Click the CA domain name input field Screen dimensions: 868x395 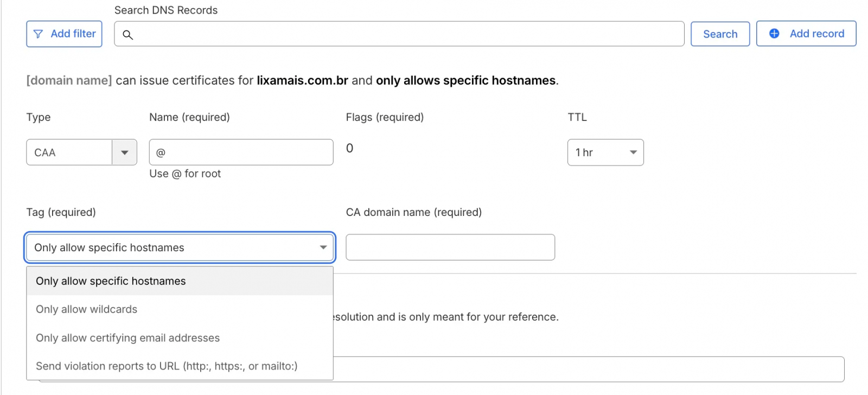(x=450, y=247)
